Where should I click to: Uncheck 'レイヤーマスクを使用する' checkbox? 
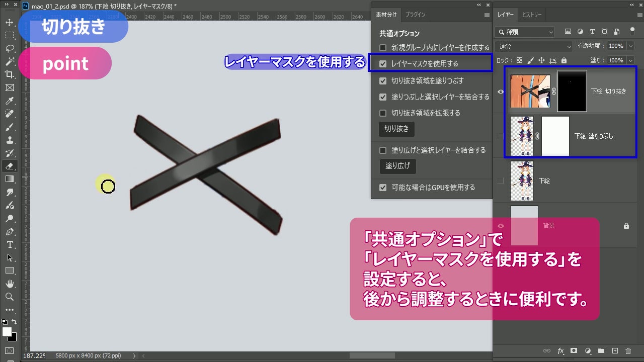(x=383, y=64)
